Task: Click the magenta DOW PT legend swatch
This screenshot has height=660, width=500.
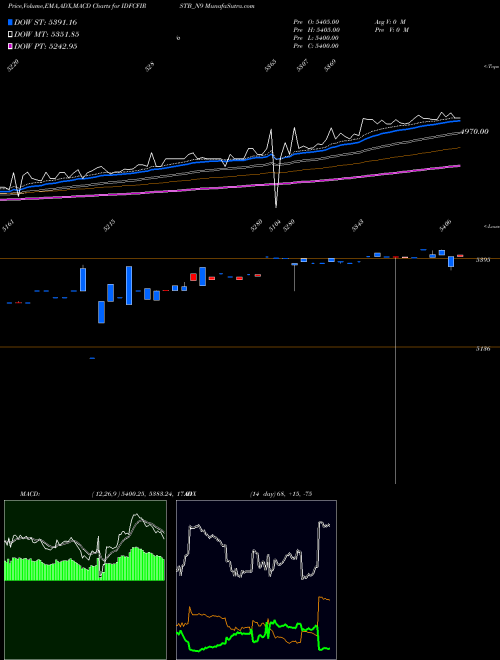Action: 10,46
